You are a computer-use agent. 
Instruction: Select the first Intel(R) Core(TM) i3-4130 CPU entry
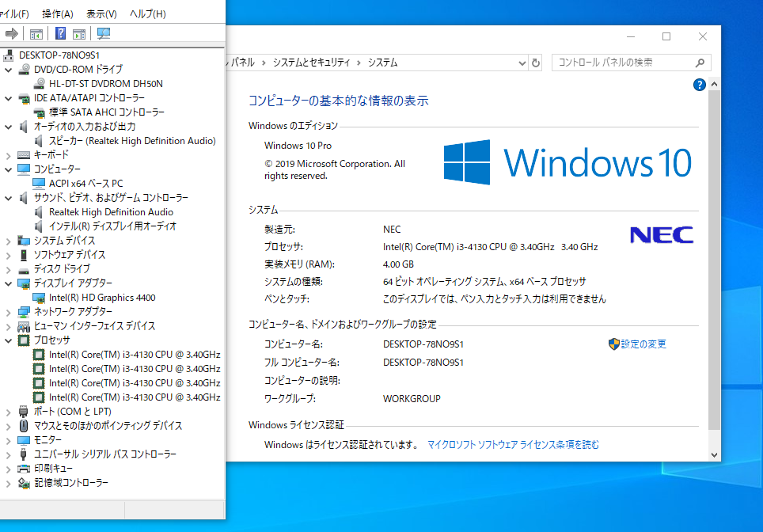[x=135, y=355]
